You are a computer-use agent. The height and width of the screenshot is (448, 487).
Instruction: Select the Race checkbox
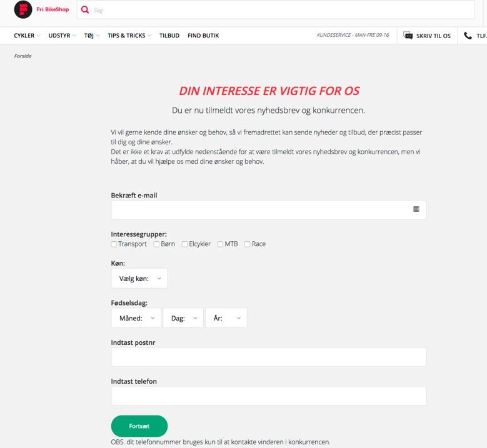tap(247, 244)
